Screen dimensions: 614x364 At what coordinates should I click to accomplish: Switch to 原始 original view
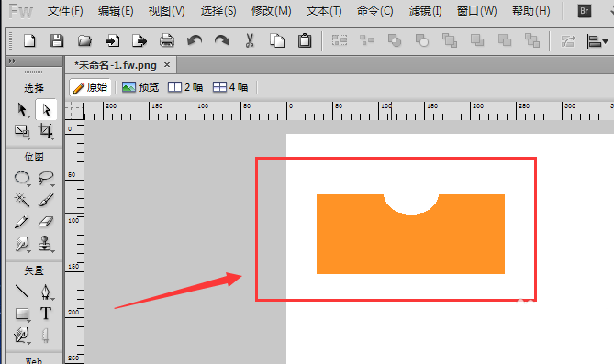[x=91, y=87]
